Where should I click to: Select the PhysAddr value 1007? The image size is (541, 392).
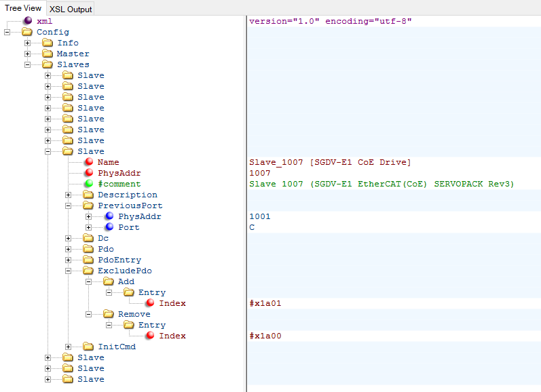tap(261, 173)
